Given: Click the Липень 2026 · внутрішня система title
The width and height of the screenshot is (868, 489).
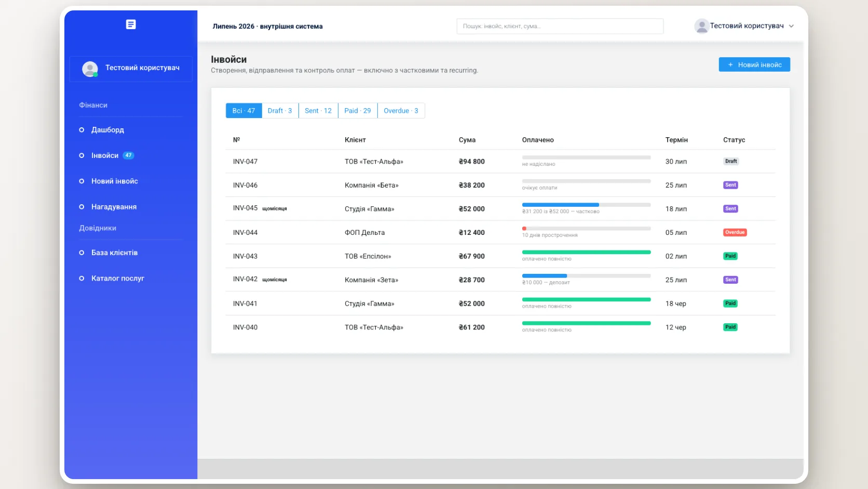Looking at the screenshot, I should click(x=267, y=26).
